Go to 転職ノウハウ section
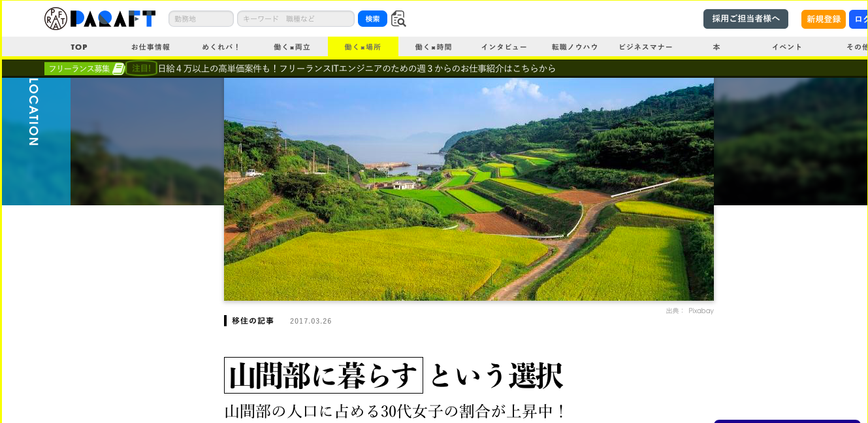868x423 pixels. (x=575, y=47)
